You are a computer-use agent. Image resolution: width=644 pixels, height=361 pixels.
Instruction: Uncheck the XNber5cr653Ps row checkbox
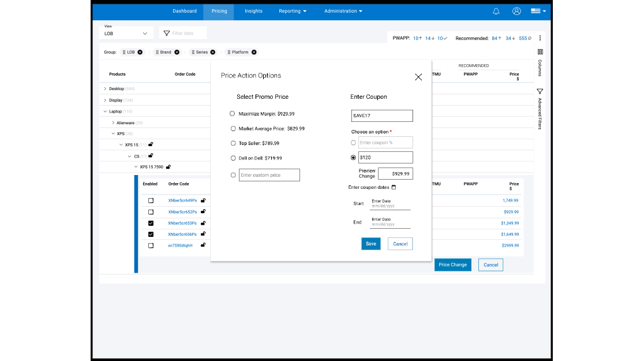[x=151, y=224]
